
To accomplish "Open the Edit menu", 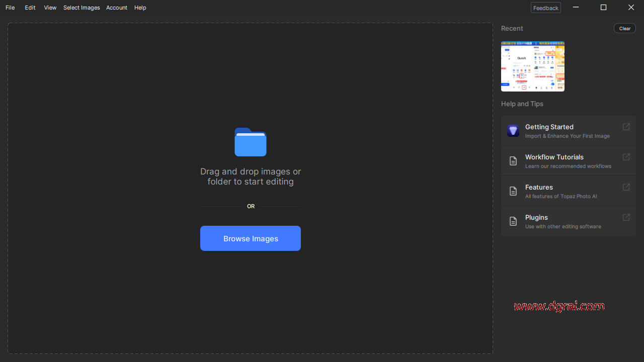I will pos(30,8).
